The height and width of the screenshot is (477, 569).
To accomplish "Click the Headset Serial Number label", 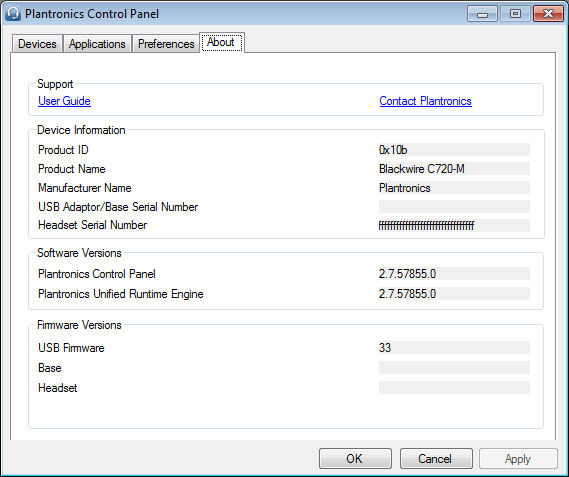I will pos(92,225).
